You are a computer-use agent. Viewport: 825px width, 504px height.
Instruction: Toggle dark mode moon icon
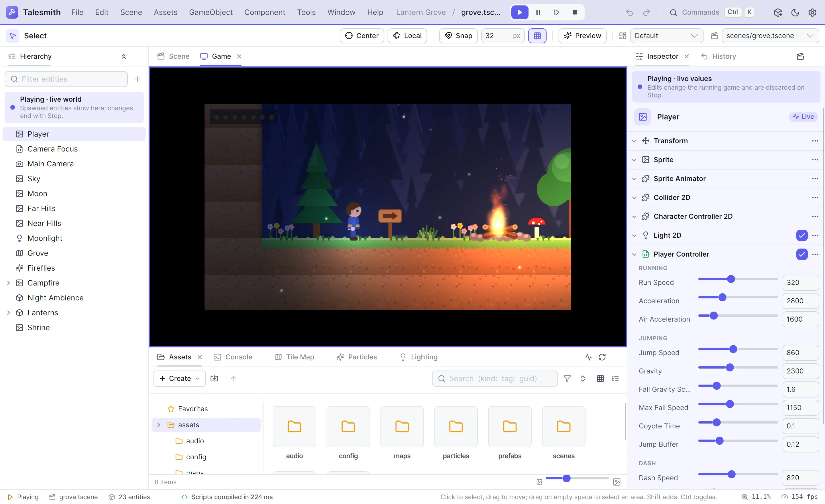click(795, 13)
